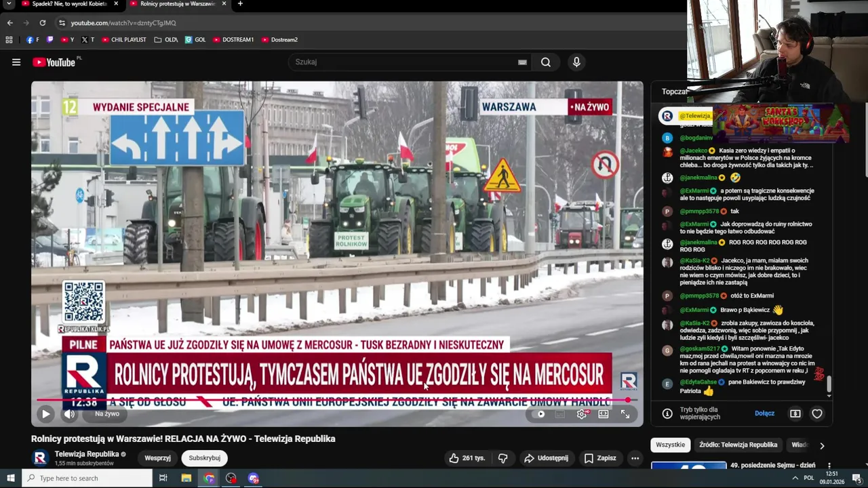Toggle autoplay switch in player
This screenshot has height=488, width=868.
(541, 414)
